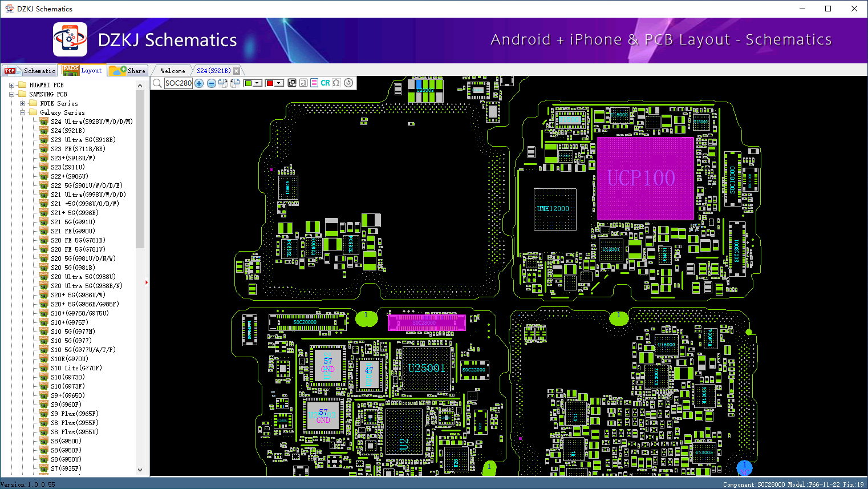Click the Galaxy Series folder icon
The height and width of the screenshot is (489, 868).
tap(33, 112)
